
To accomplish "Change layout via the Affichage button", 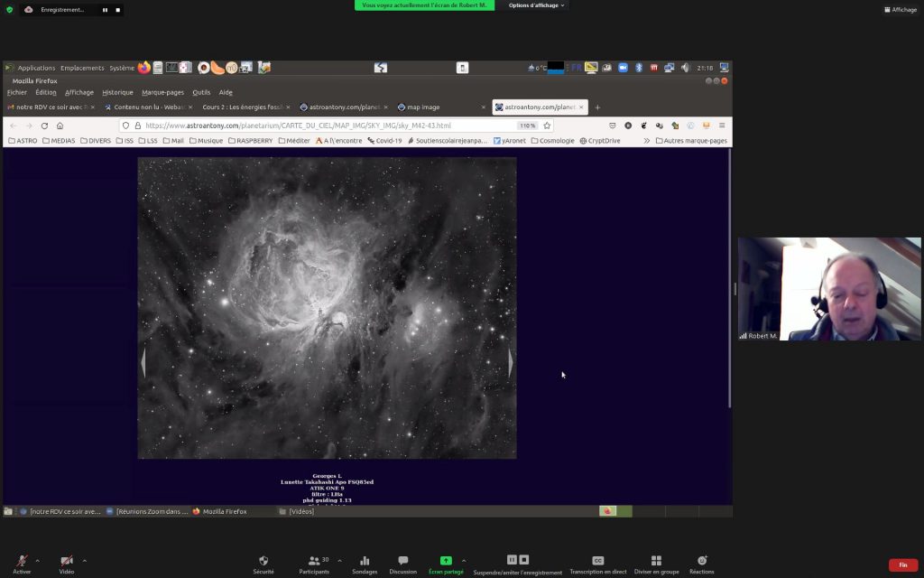I will point(901,9).
